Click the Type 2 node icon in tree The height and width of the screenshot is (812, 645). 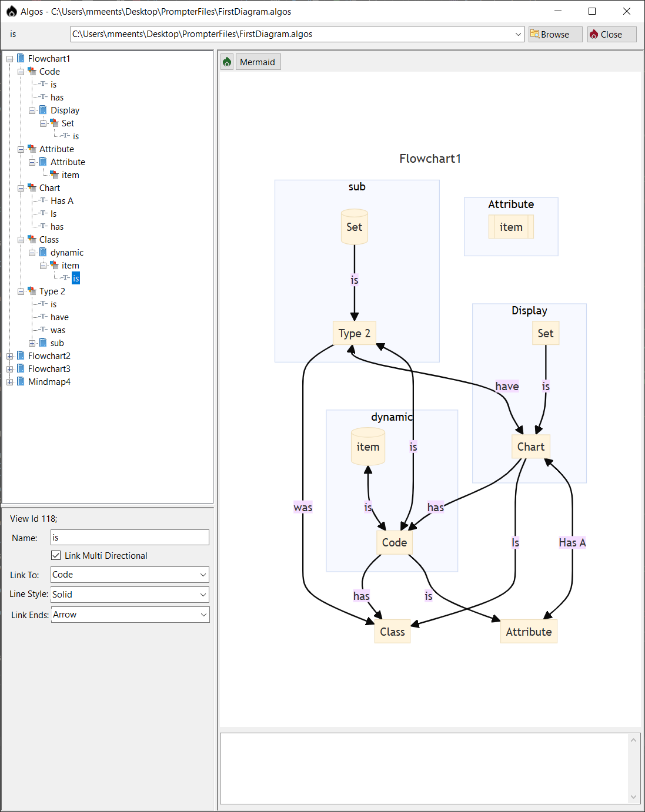pos(32,291)
